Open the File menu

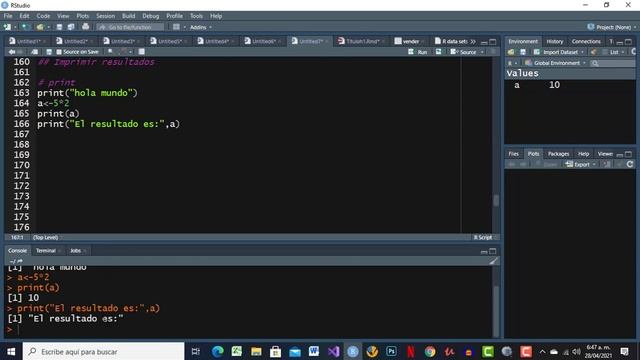point(8,16)
